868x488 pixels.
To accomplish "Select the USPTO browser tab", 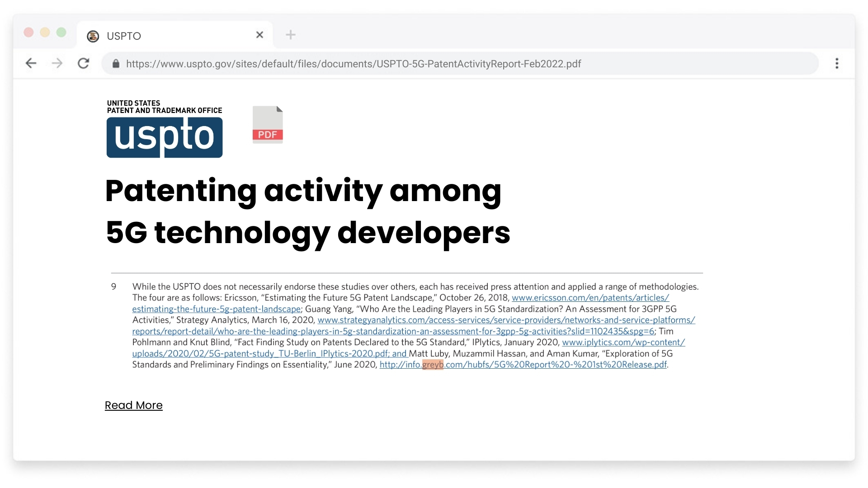I will pos(175,35).
